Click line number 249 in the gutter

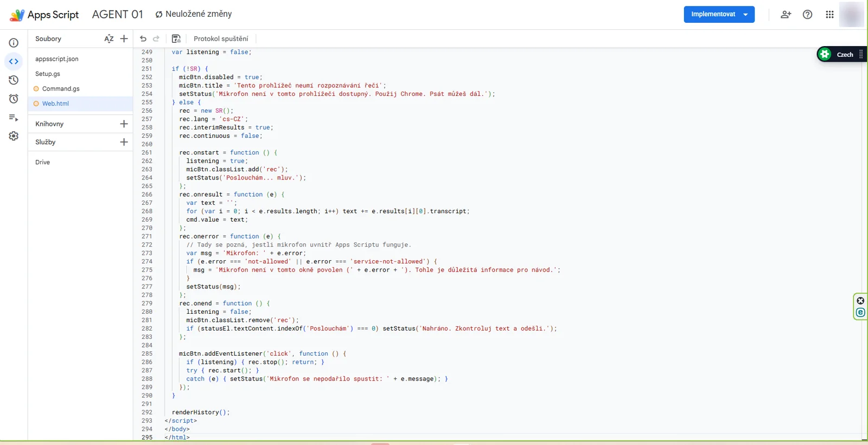[x=147, y=52]
